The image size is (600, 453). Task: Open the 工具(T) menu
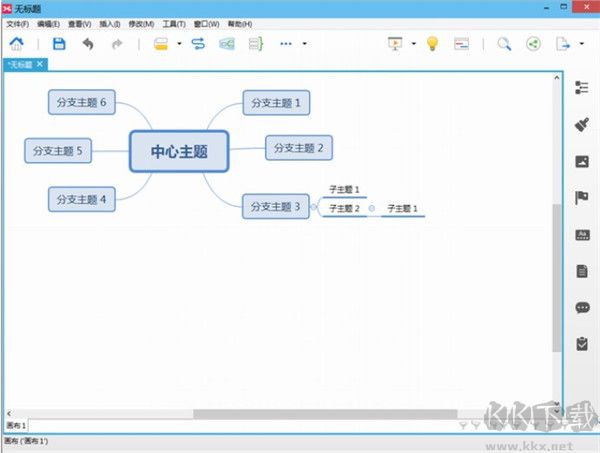click(x=174, y=24)
